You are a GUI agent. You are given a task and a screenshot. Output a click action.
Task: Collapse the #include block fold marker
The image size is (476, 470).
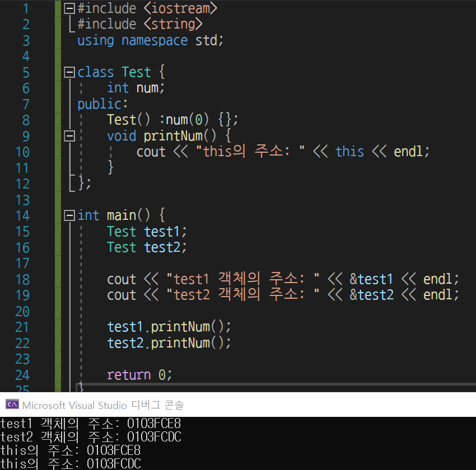69,8
